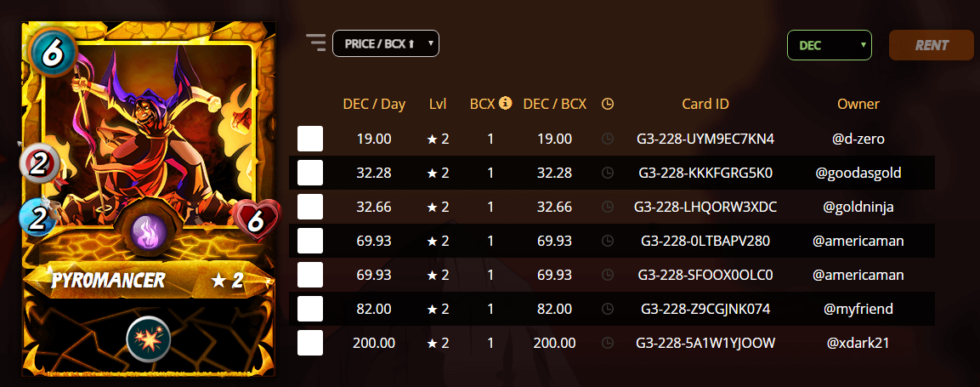This screenshot has height=387, width=980.
Task: Click the Card ID column header
Action: [x=705, y=105]
